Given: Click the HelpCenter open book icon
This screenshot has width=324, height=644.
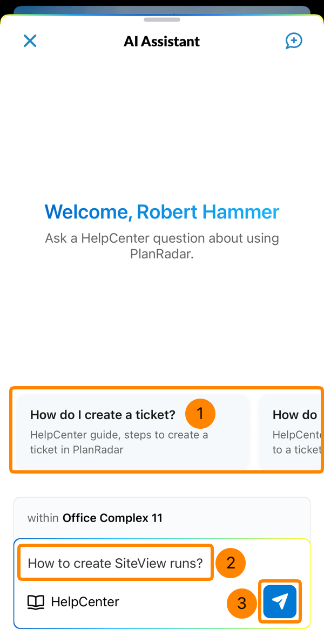Looking at the screenshot, I should (x=36, y=602).
